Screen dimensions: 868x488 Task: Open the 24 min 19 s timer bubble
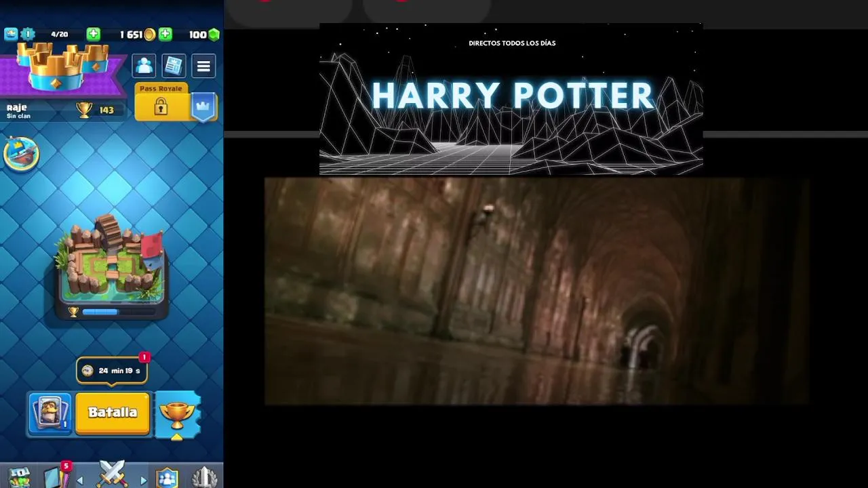click(112, 370)
